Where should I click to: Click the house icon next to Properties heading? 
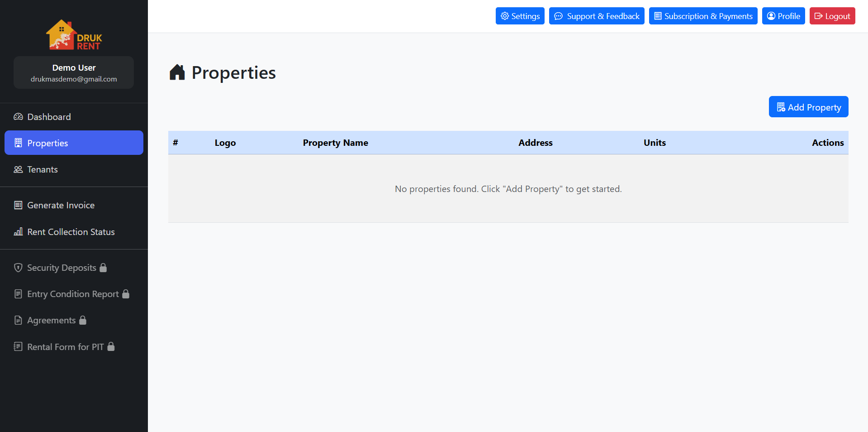point(177,72)
